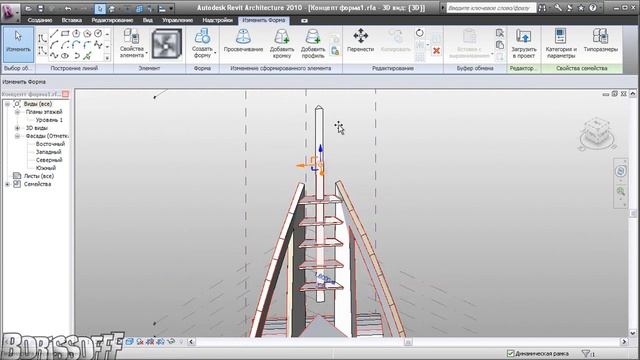Click the Undo arrow in quick access toolbar
This screenshot has height=360, width=640.
coord(68,8)
